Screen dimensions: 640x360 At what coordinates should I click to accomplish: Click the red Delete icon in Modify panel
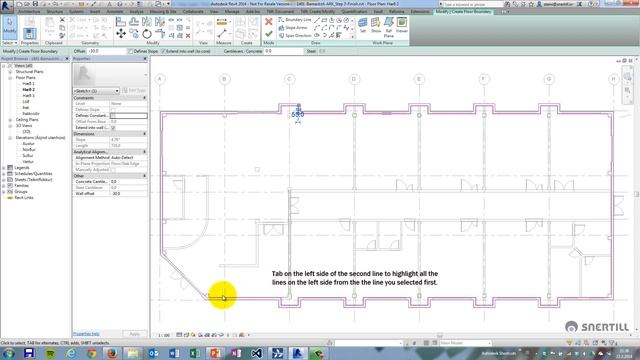[x=188, y=36]
